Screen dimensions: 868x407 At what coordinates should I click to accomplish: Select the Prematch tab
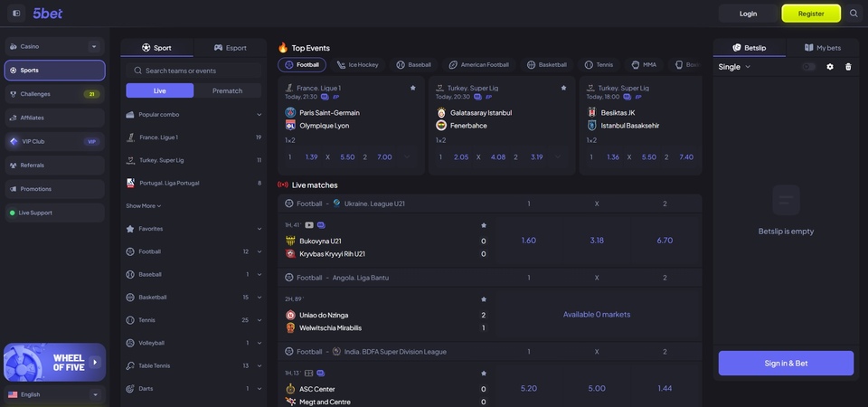click(228, 90)
